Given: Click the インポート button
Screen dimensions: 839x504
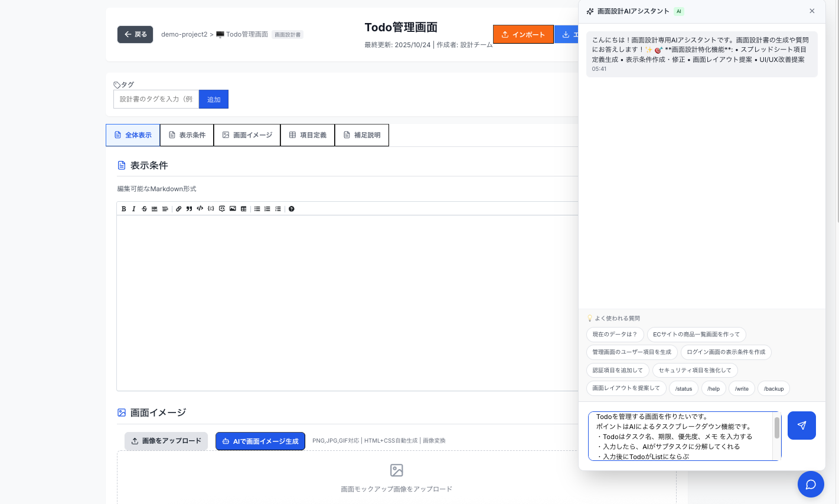Looking at the screenshot, I should (x=523, y=34).
